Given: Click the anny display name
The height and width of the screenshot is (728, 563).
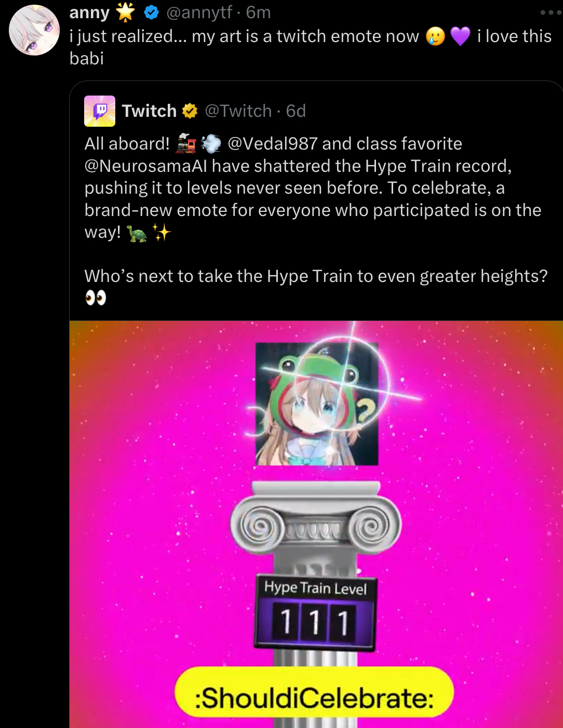Looking at the screenshot, I should pos(89,12).
